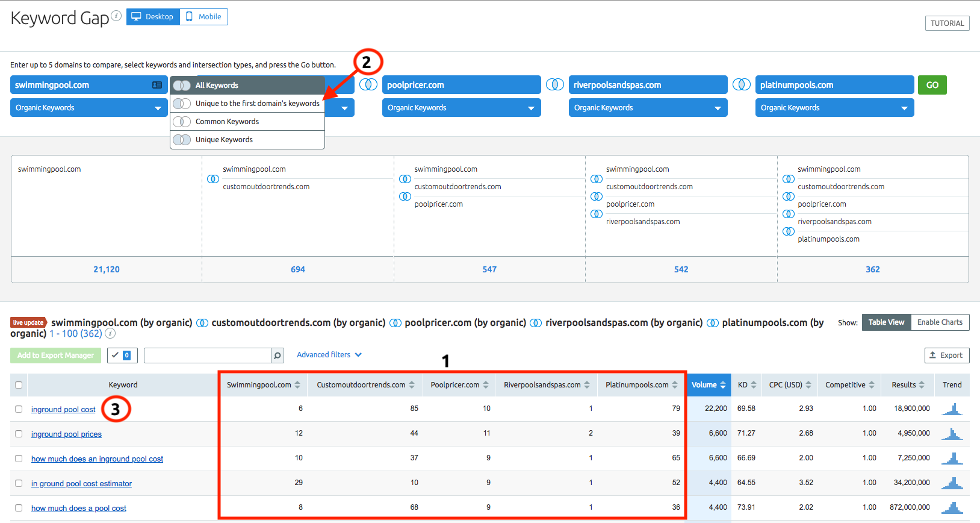This screenshot has width=980, height=523.
Task: Select Table View tab
Action: 886,322
